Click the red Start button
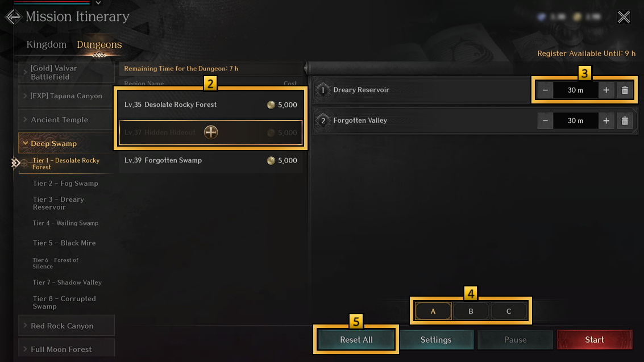 [x=595, y=339]
